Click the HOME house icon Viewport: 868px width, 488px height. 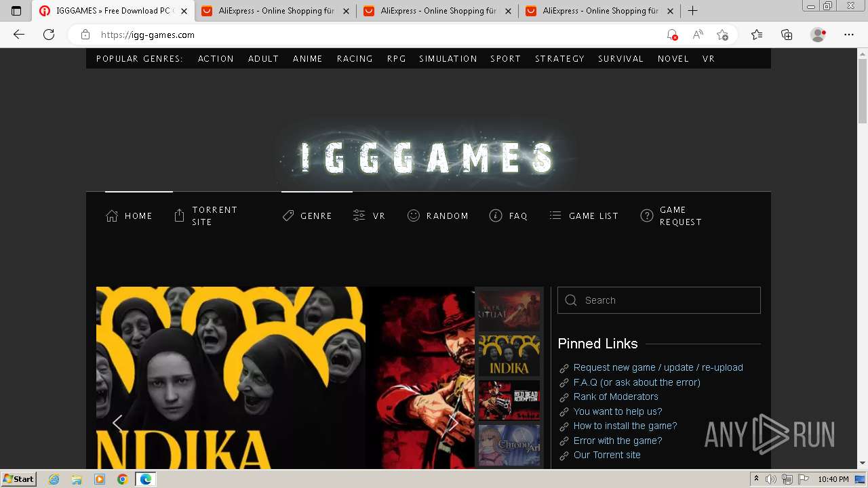(112, 216)
